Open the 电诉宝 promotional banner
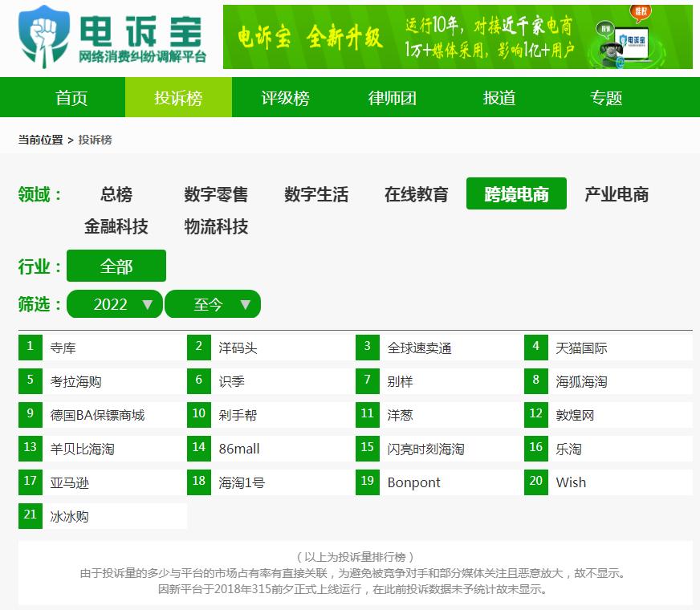 click(x=458, y=38)
